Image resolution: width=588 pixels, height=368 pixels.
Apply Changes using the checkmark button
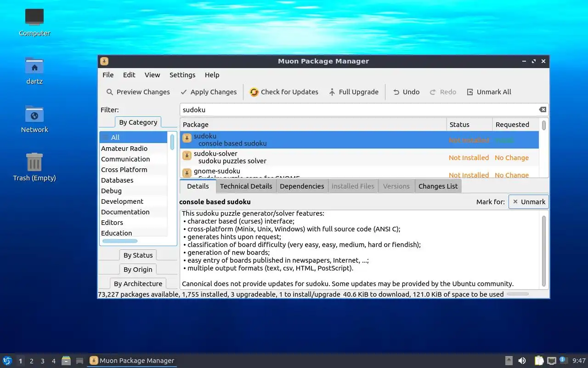209,92
